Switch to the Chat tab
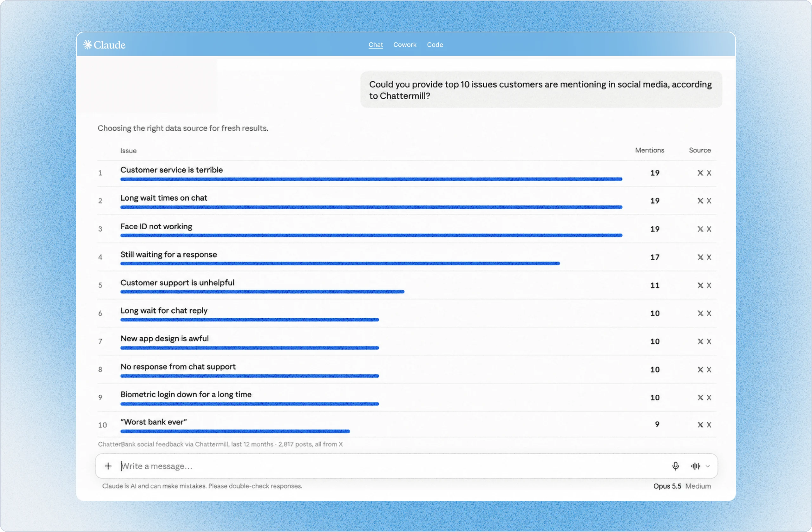This screenshot has height=532, width=812. pyautogui.click(x=376, y=45)
